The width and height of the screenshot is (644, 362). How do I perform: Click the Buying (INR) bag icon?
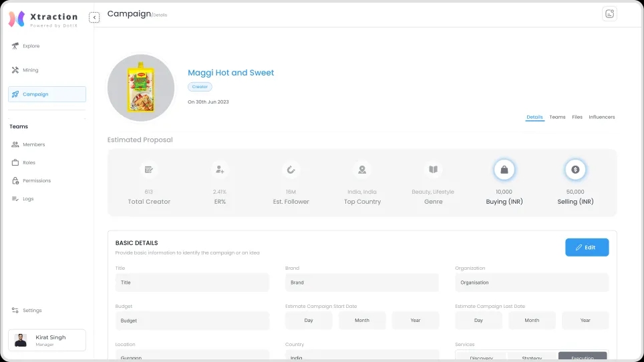[x=504, y=170]
